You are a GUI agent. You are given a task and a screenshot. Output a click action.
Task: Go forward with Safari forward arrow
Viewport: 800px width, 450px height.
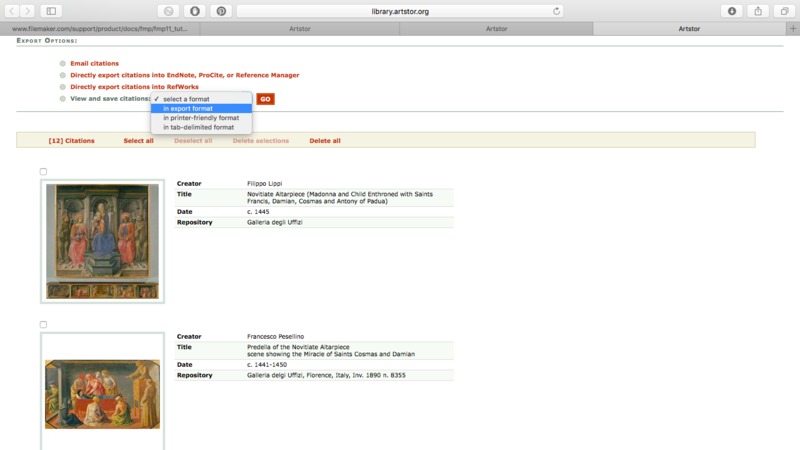(27, 11)
